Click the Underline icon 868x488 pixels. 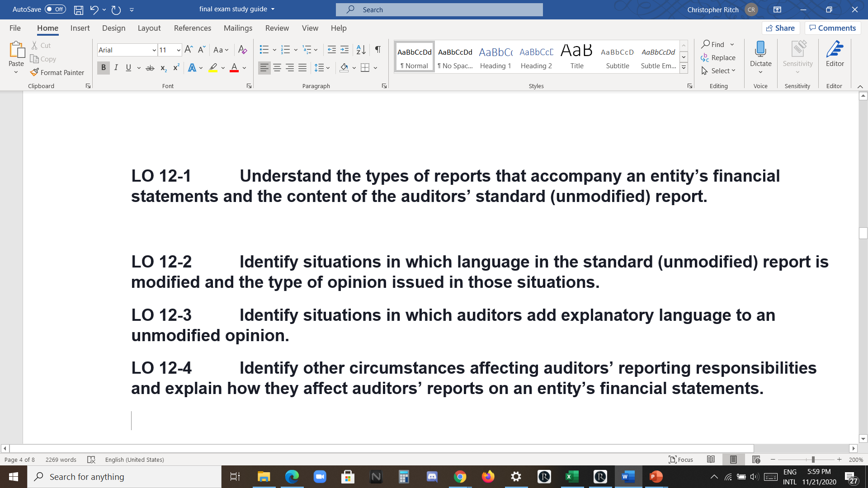128,67
